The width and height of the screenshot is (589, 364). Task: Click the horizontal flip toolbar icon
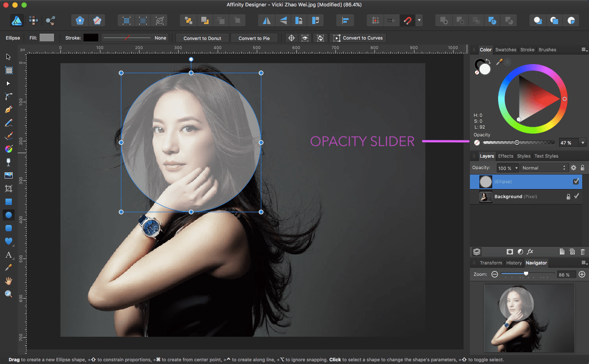click(266, 20)
